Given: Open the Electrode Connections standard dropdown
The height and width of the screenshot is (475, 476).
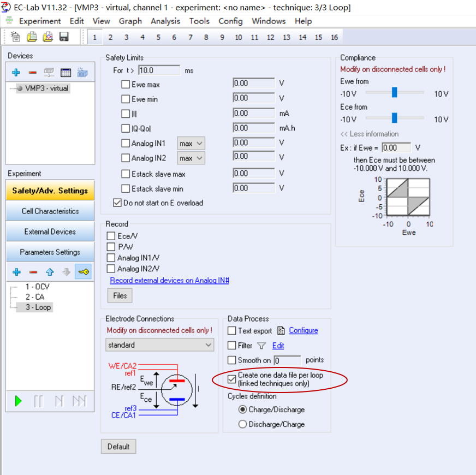Looking at the screenshot, I should click(159, 345).
